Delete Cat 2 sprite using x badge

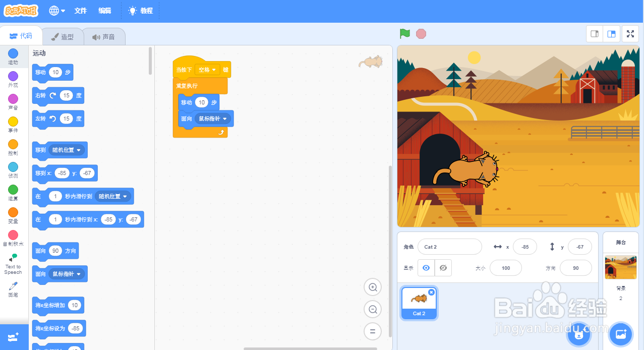tap(431, 293)
